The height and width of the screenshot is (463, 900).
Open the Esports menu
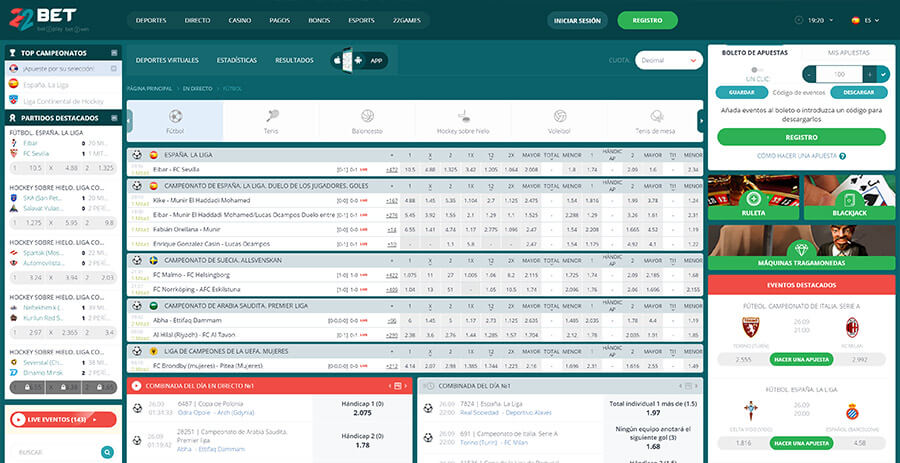362,21
